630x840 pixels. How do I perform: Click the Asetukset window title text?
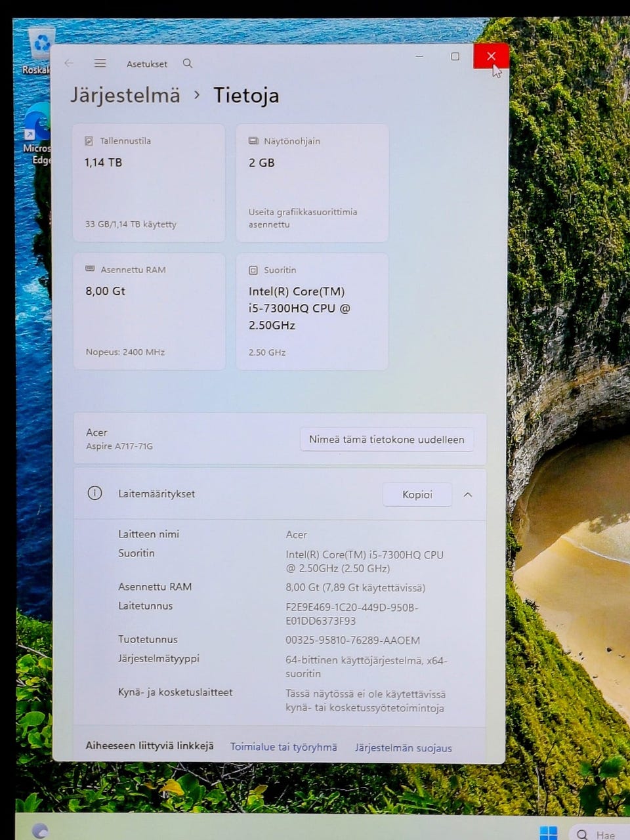click(x=147, y=64)
